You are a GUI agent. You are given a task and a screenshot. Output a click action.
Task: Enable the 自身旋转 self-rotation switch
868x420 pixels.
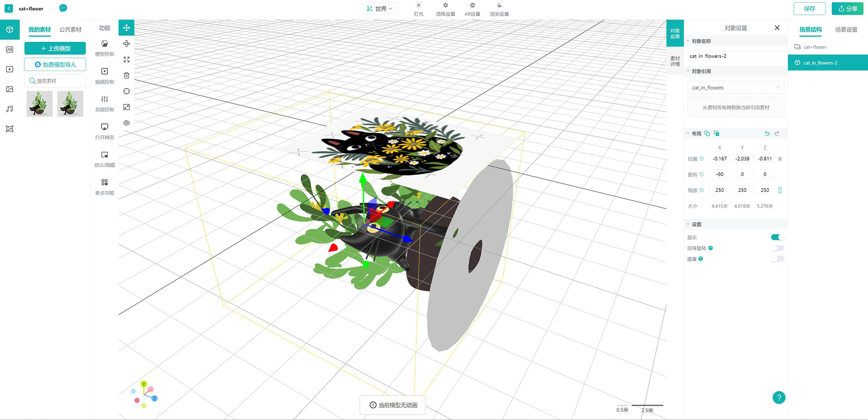tap(778, 248)
